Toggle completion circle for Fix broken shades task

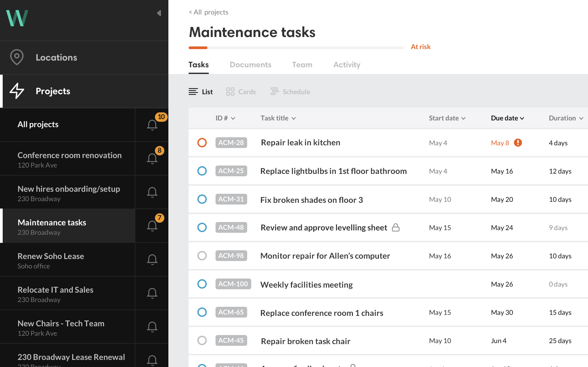click(x=202, y=199)
